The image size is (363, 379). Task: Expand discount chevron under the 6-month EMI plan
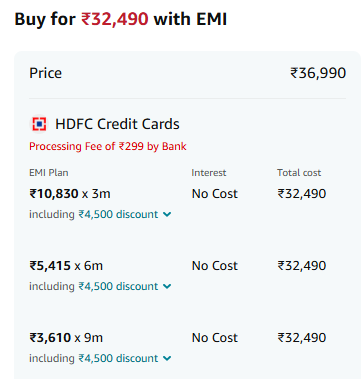167,286
